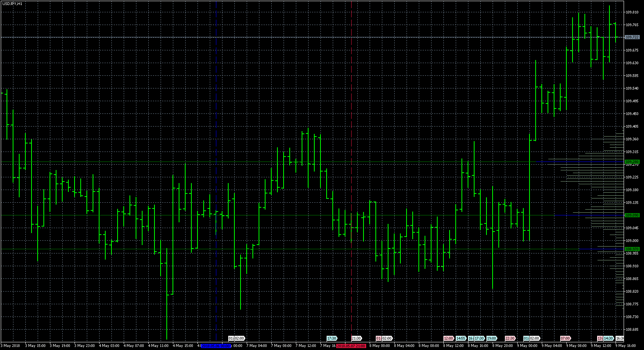
Task: Click the 8 May 12:00 time label
Action: 453,346
